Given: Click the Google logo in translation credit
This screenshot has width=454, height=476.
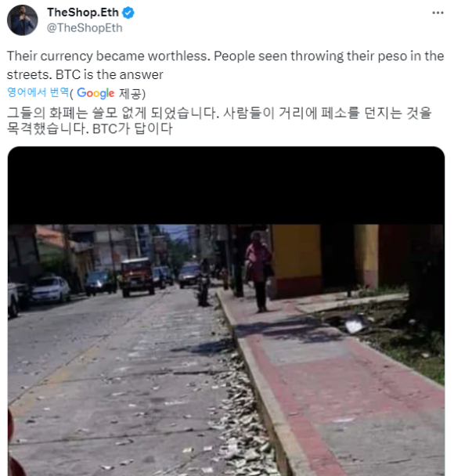Looking at the screenshot, I should coord(95,93).
